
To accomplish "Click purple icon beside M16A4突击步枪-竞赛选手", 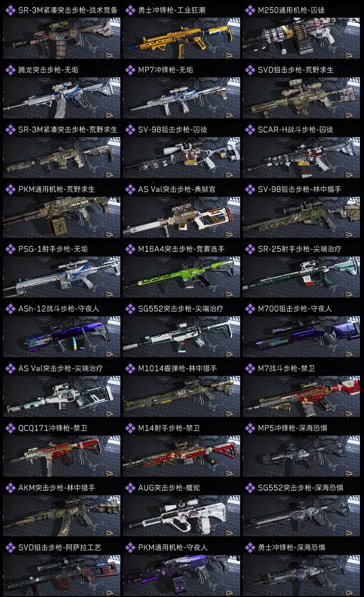I will pyautogui.click(x=130, y=249).
